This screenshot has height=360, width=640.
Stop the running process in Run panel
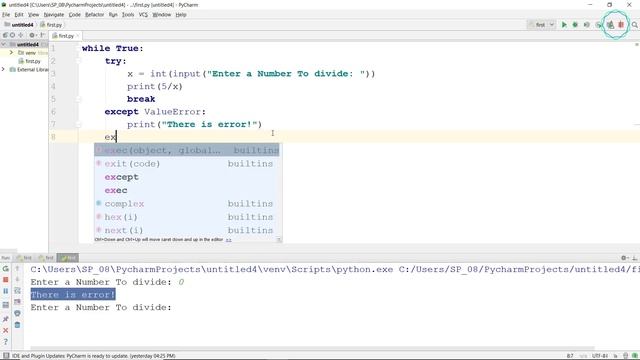tap(6, 280)
